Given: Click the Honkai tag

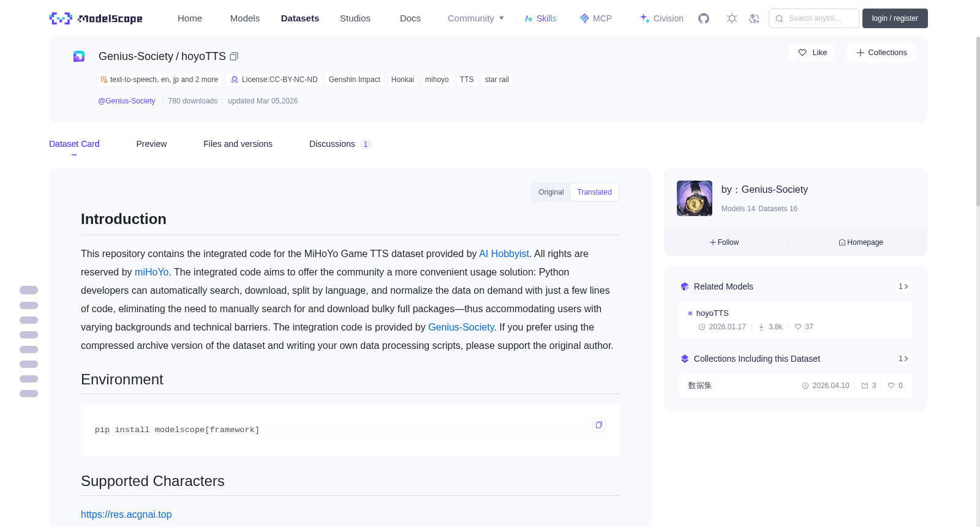Looking at the screenshot, I should [x=402, y=80].
